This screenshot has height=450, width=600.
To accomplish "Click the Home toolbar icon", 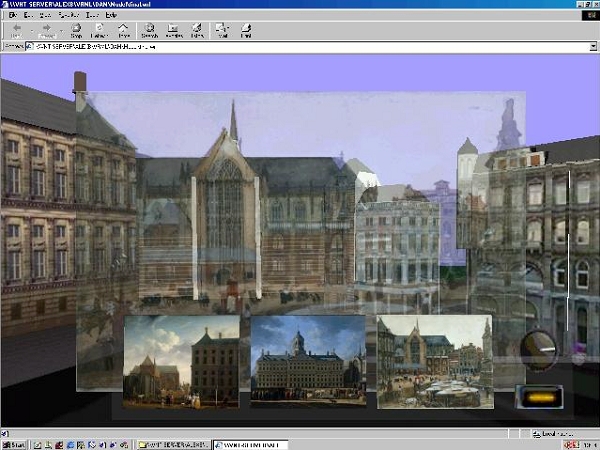I will [x=123, y=28].
